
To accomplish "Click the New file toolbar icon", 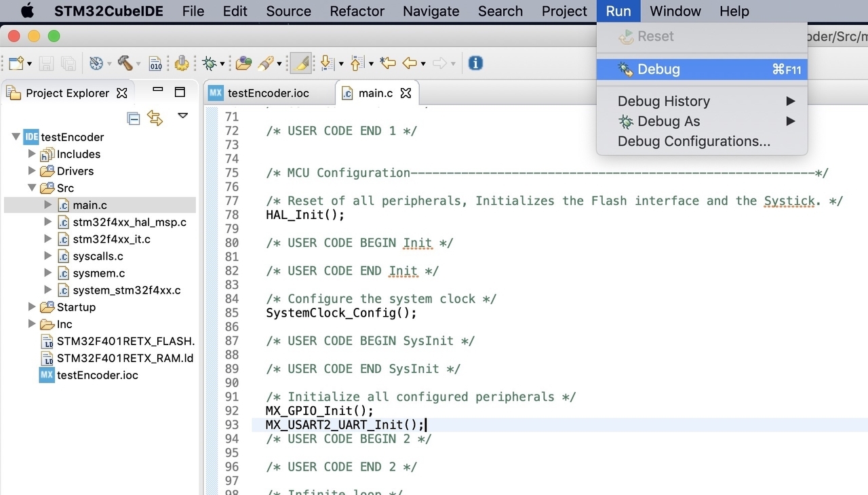I will 16,64.
